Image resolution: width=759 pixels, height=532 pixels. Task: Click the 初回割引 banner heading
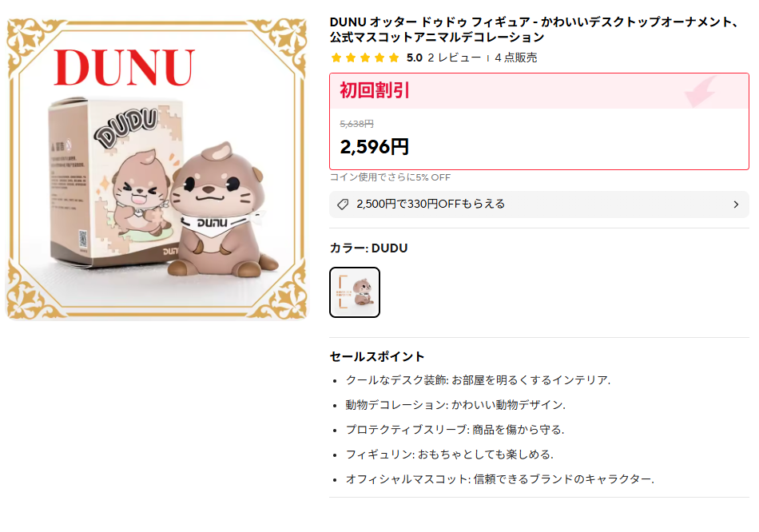pos(375,90)
